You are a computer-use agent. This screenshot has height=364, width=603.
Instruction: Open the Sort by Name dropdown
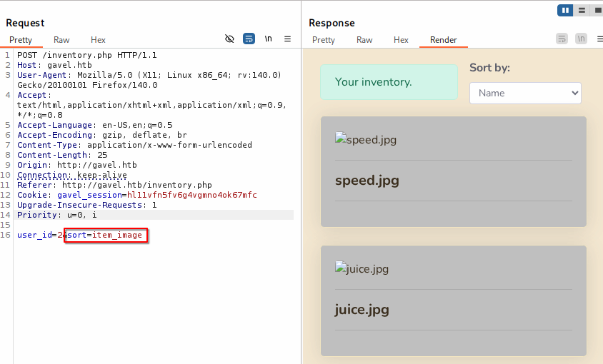525,93
